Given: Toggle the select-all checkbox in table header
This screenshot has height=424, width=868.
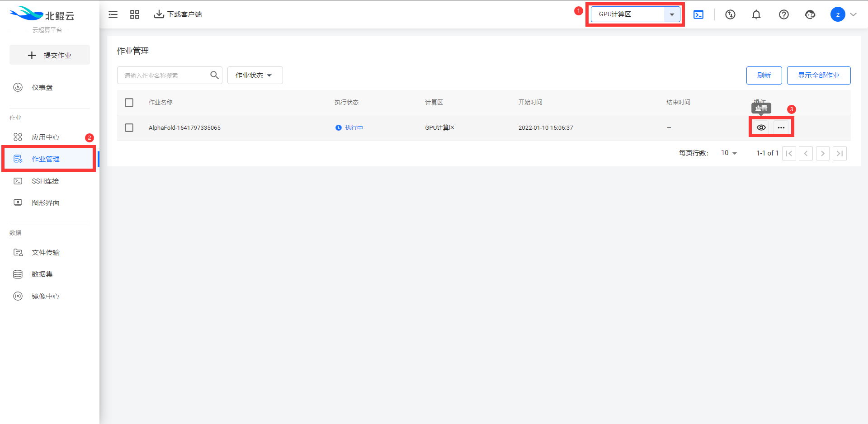Looking at the screenshot, I should click(129, 103).
